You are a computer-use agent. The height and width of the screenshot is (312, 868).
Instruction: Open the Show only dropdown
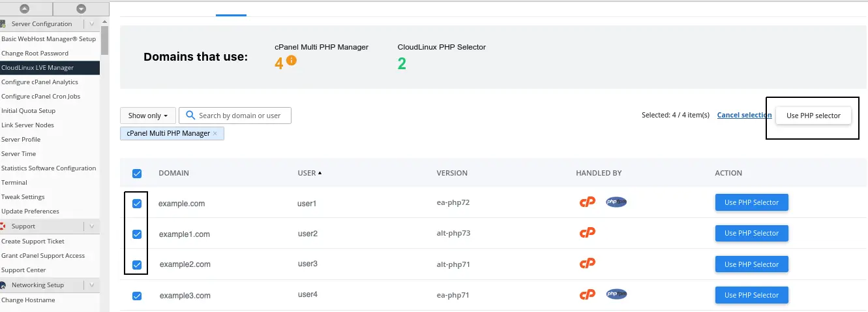coord(148,116)
